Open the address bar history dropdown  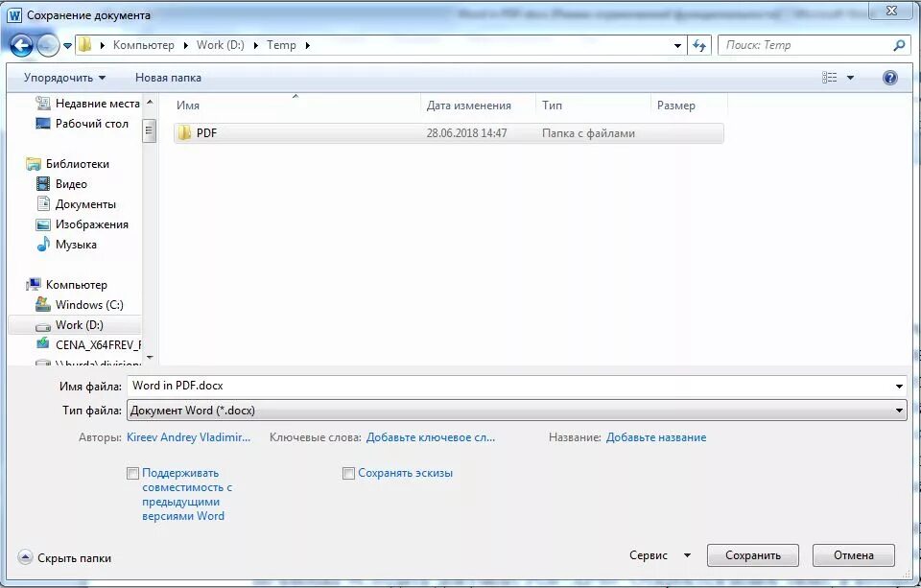[677, 46]
